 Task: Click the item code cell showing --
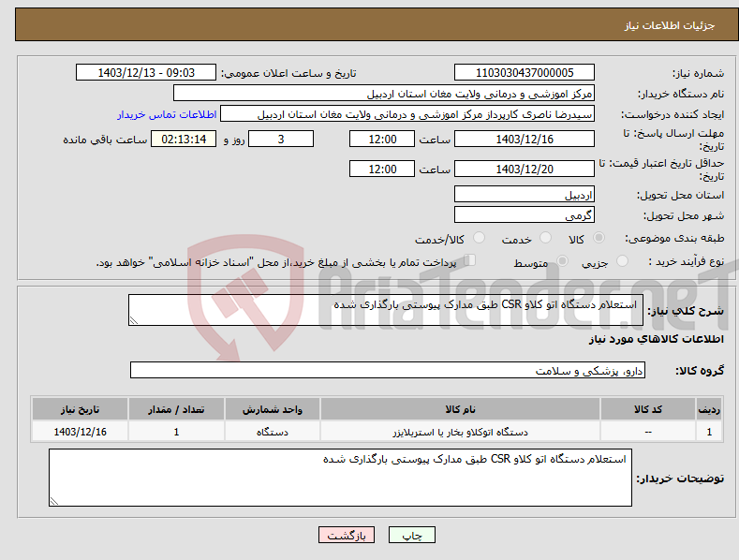point(648,432)
